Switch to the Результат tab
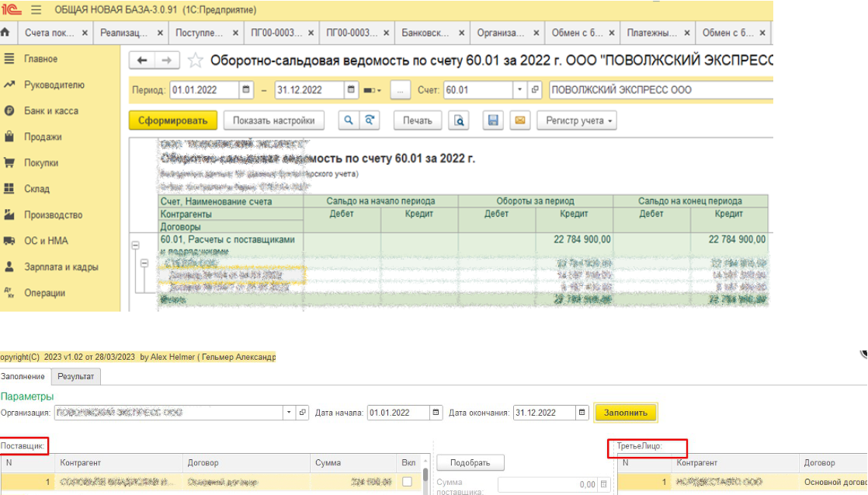The image size is (868, 495). [76, 376]
